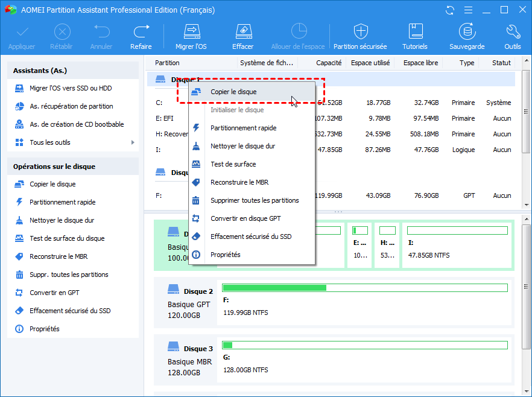Select Supprimer toutes les partitions menu entry
This screenshot has width=532, height=397.
[254, 200]
